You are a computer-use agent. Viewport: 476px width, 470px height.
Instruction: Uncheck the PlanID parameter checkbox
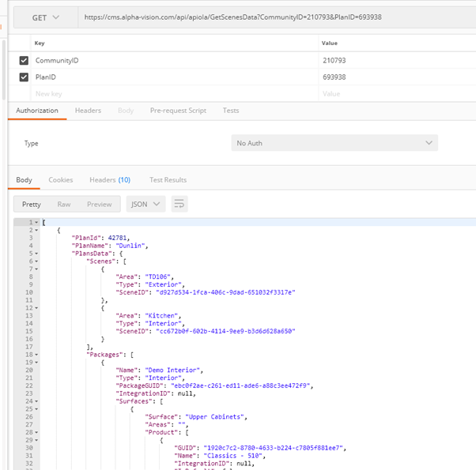coord(22,77)
